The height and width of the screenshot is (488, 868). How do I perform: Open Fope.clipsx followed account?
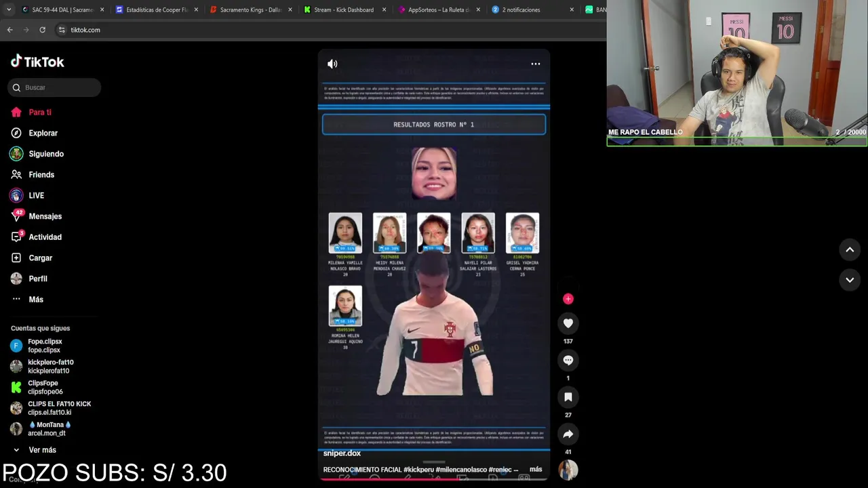(x=37, y=346)
